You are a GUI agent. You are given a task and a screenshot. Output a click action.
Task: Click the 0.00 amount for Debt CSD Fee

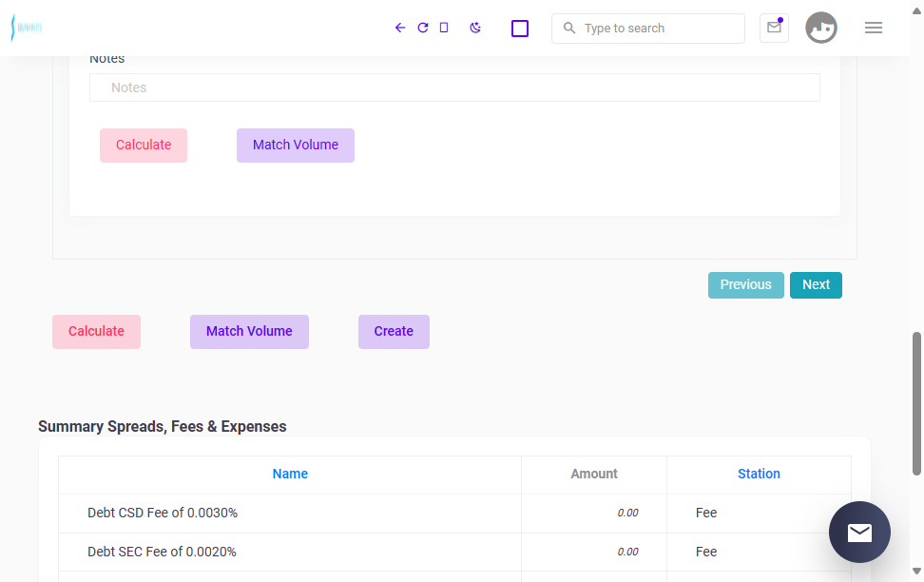(627, 513)
